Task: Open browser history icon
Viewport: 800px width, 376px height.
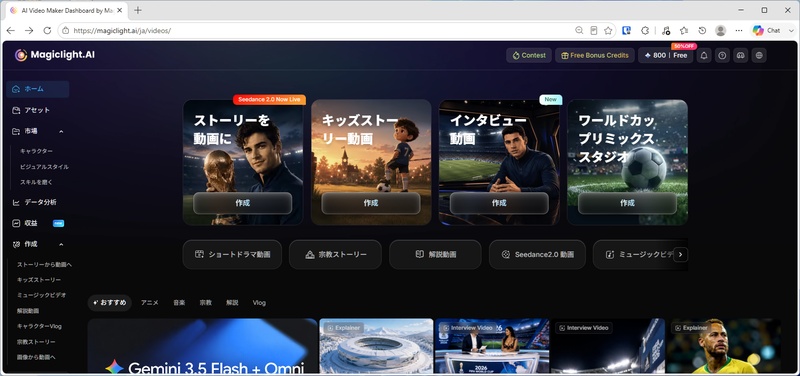Action: point(703,31)
